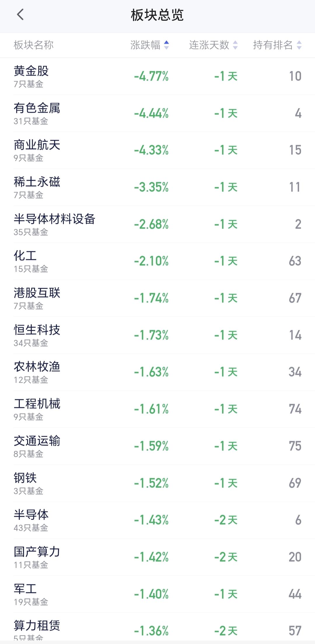Open the 半导体 43只基金 row
This screenshot has height=644, width=315.
click(157, 520)
